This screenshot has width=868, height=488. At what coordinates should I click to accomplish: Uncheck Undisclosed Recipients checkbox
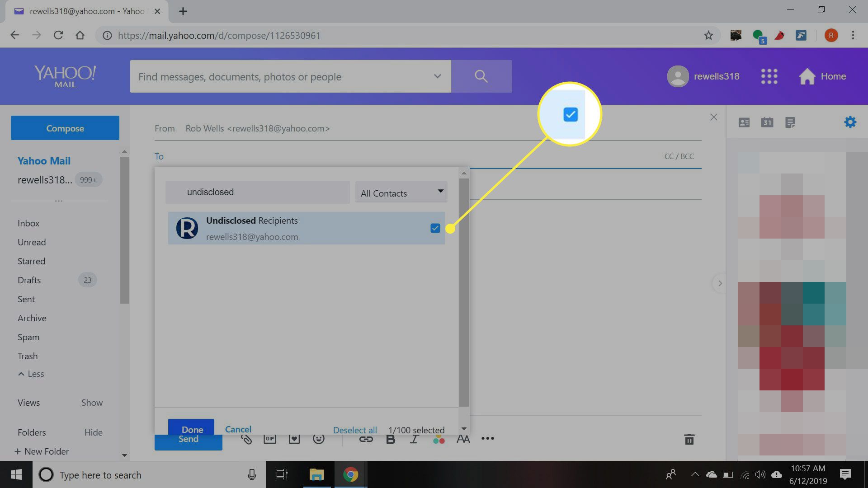coord(435,228)
